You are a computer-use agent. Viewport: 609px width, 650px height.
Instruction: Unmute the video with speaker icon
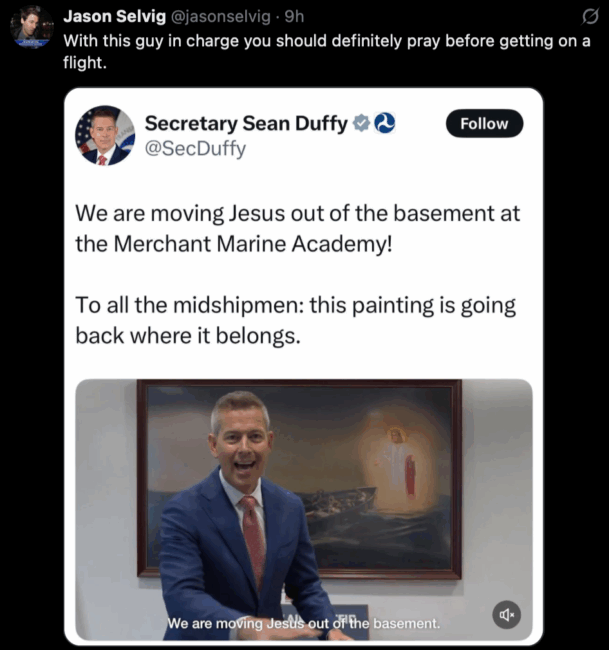[507, 614]
